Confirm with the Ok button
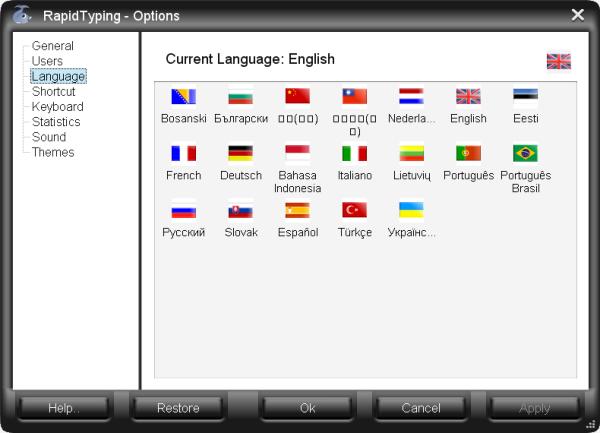Viewport: 600px width, 433px height. click(x=307, y=408)
